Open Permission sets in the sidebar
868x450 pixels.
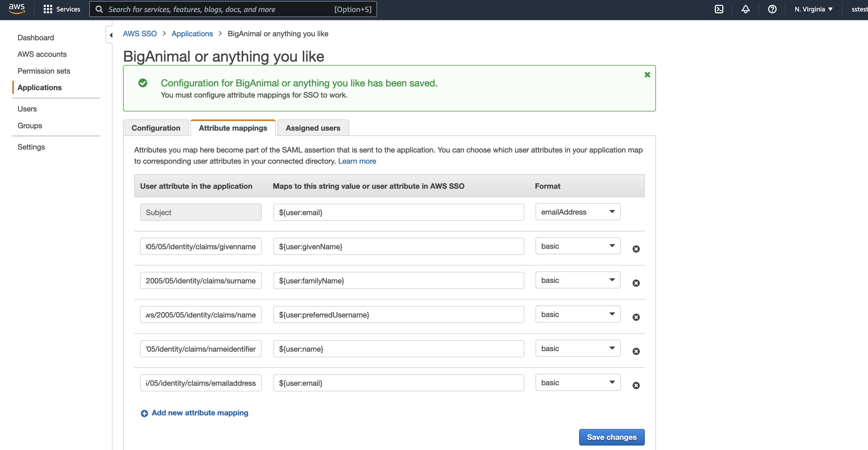(x=44, y=71)
